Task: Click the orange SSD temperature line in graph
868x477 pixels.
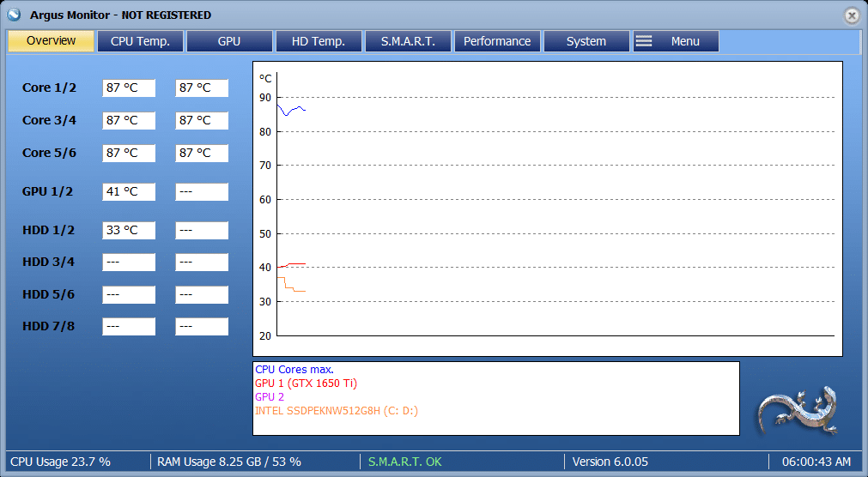Action: [291, 285]
